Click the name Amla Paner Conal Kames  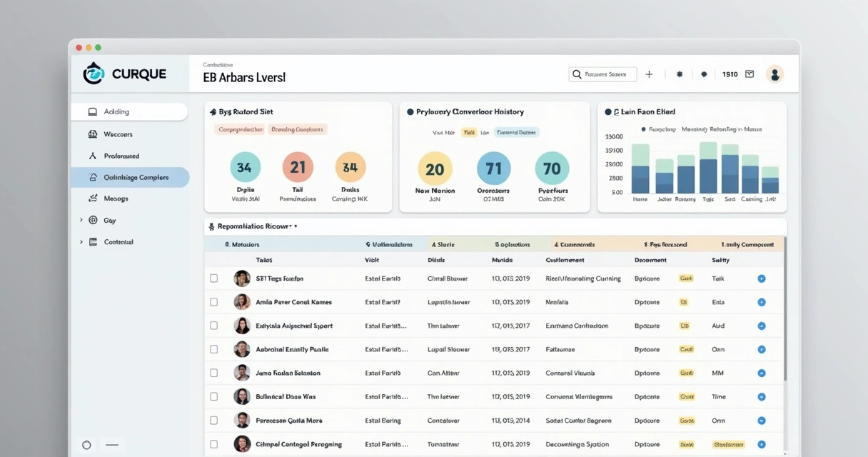[x=293, y=302]
